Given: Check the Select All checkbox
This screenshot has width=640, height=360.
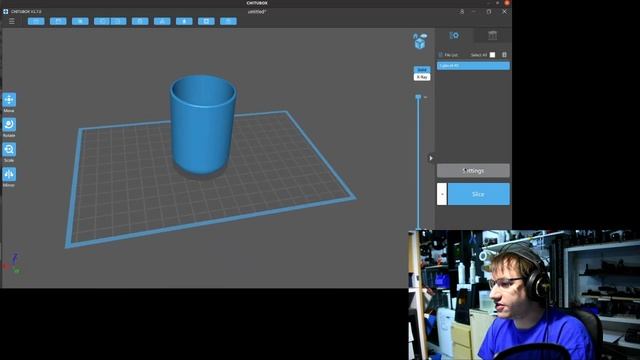Looking at the screenshot, I should 492,55.
